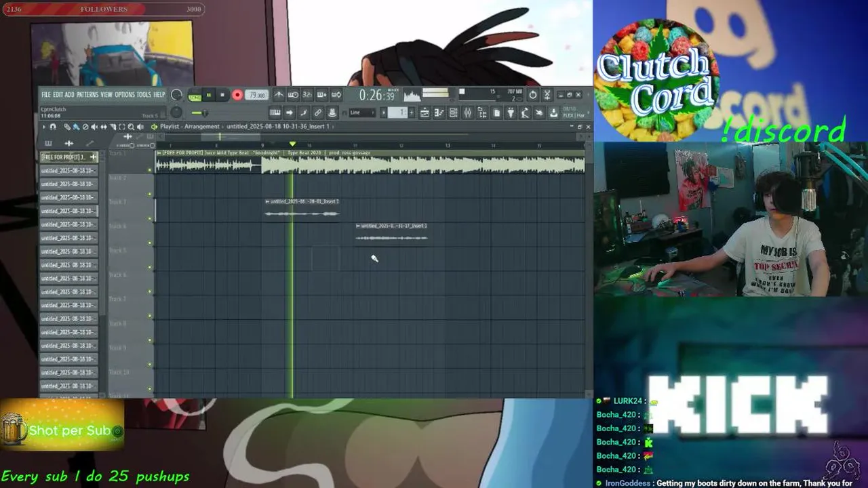Viewport: 868px width, 488px height.
Task: Open the HELP menu
Action: click(x=159, y=94)
